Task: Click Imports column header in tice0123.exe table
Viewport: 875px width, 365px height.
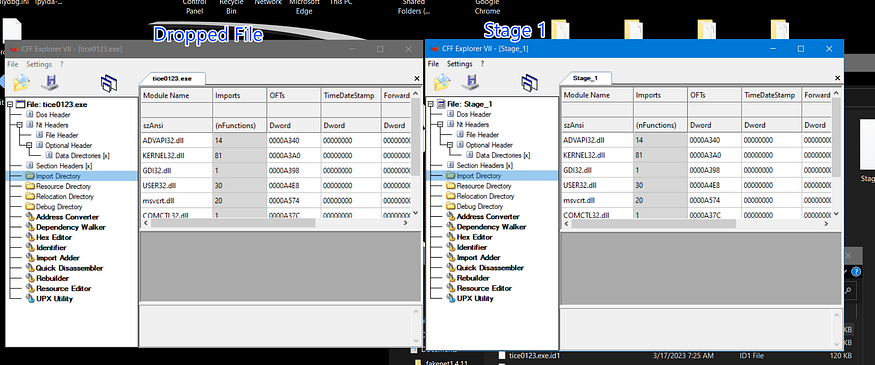Action: 239,95
